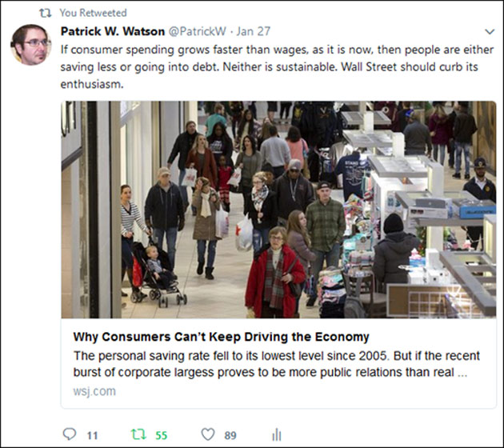Image resolution: width=504 pixels, height=448 pixels.
Task: Like the tweet with heart icon
Action: click(x=208, y=434)
